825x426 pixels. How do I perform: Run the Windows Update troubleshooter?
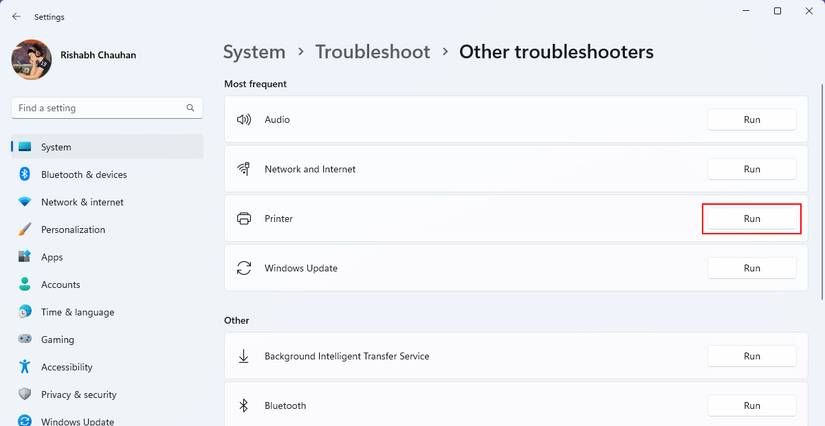751,268
